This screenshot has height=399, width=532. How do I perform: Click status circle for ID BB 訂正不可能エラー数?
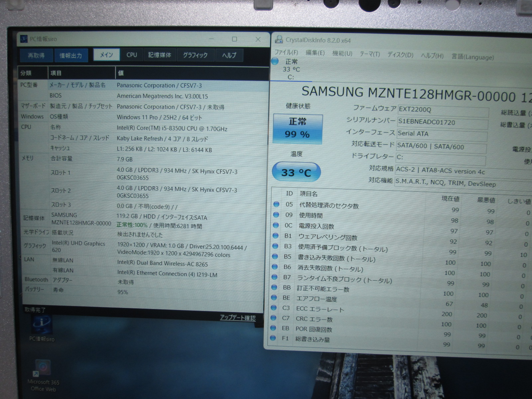(x=274, y=287)
